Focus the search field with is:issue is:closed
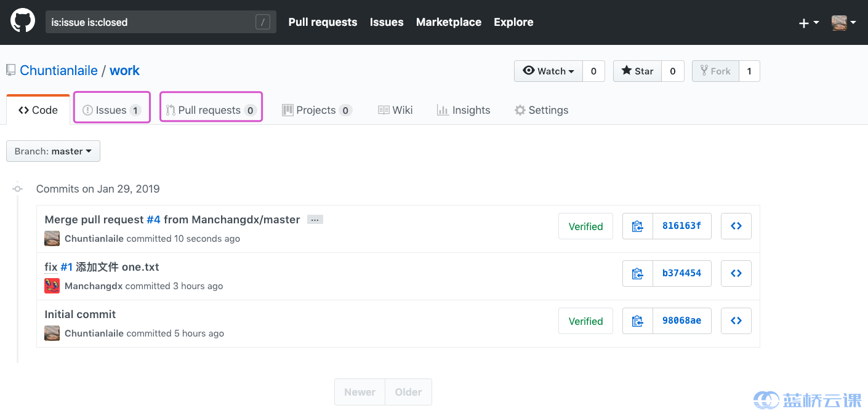The image size is (868, 419). tap(161, 22)
